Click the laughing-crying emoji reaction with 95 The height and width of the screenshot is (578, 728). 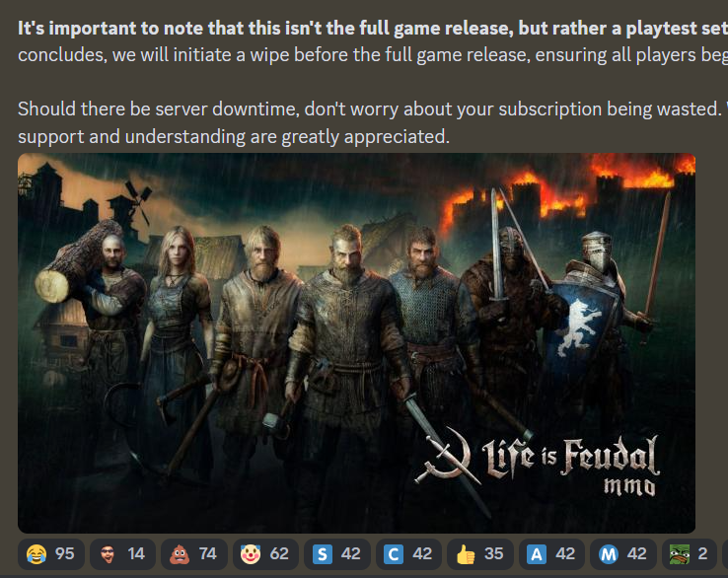point(51,554)
